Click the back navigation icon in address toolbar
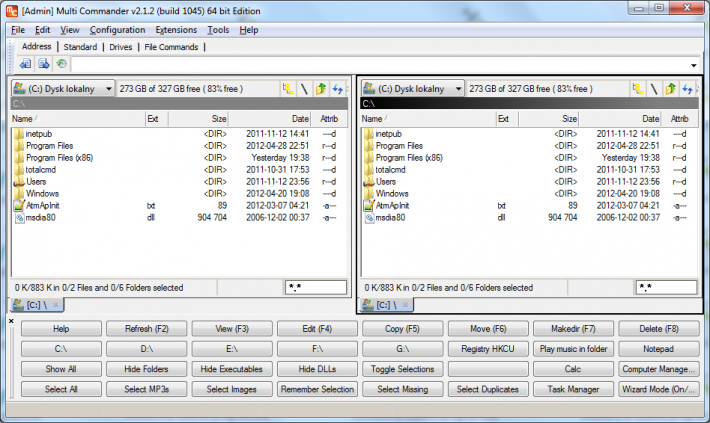The width and height of the screenshot is (710, 423). (x=25, y=64)
